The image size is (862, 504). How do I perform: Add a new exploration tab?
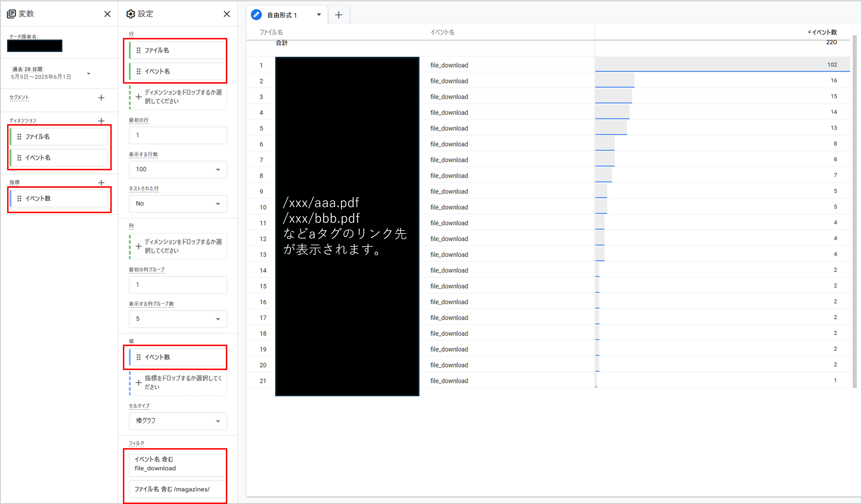(338, 15)
